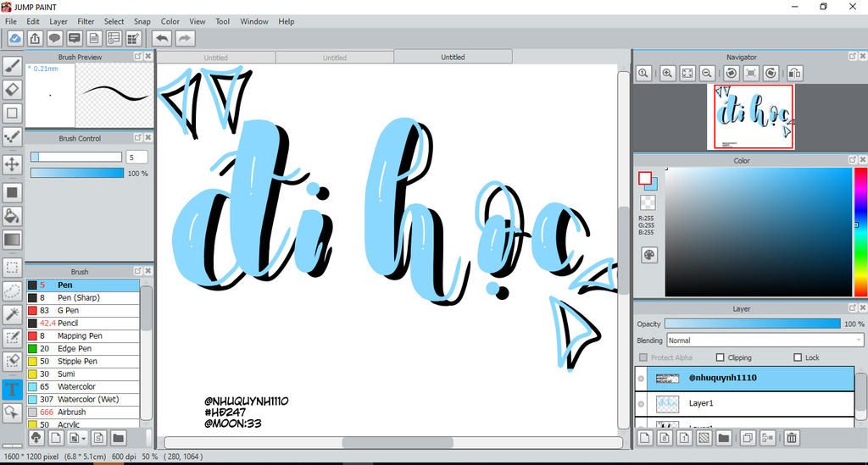Select the rectangular Select tool
This screenshot has height=465, width=868.
12,268
